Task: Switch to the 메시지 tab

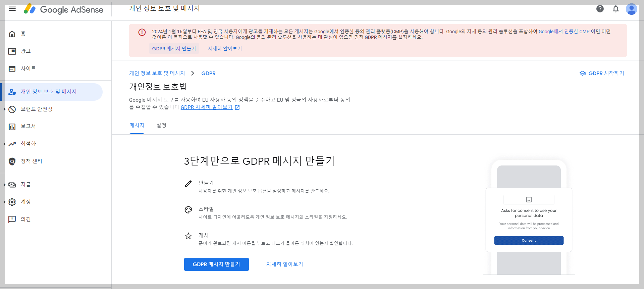Action: coord(137,125)
